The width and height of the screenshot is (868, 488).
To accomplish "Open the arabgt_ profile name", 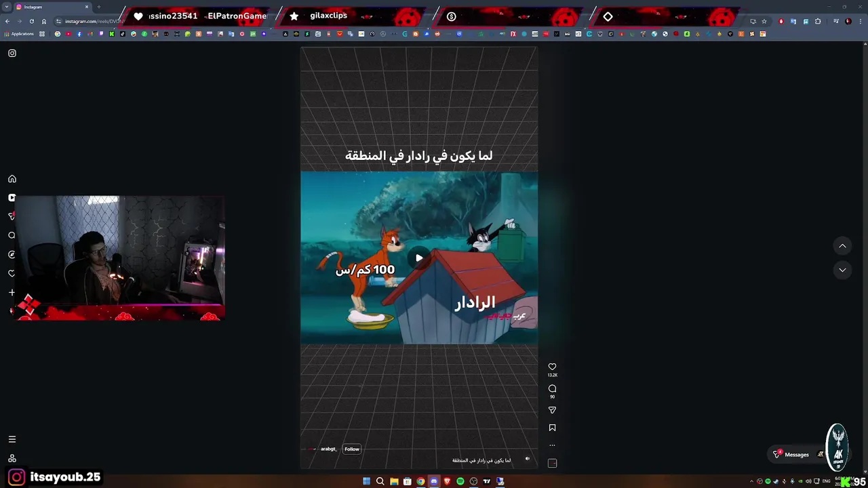I will [x=328, y=449].
